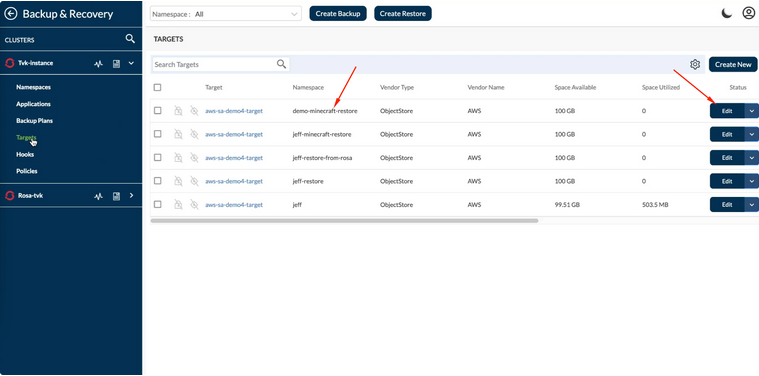Open Tvk-instance health monitoring pulse icon
Image resolution: width=759 pixels, height=376 pixels.
click(99, 63)
